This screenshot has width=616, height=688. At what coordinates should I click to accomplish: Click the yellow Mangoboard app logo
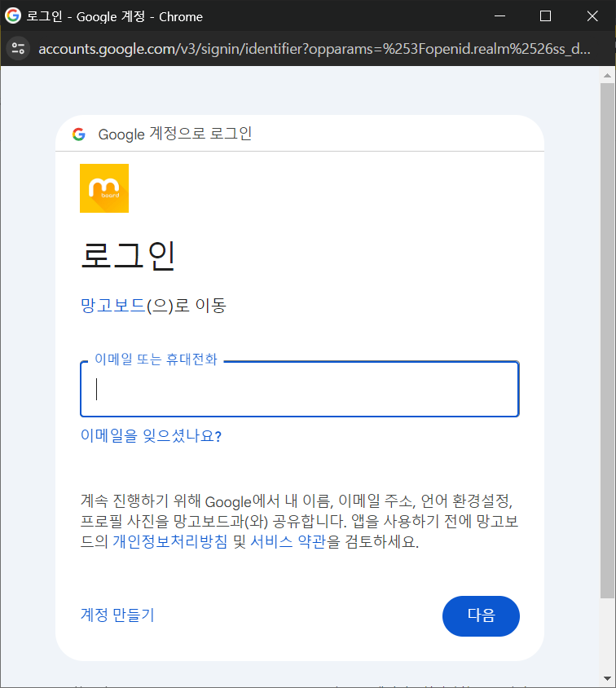(104, 188)
